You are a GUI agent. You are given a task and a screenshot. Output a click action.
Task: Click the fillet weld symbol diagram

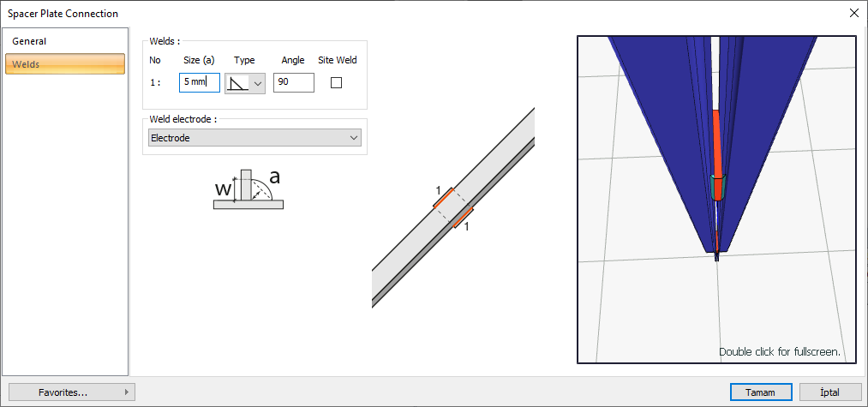[x=248, y=189]
